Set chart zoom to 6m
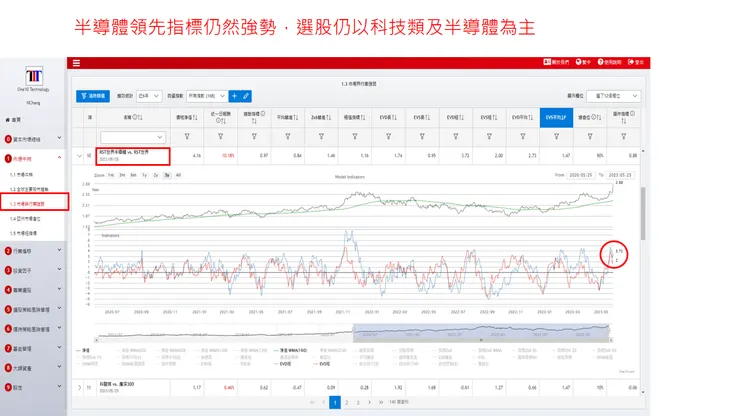The width and height of the screenshot is (740, 416). (134, 175)
